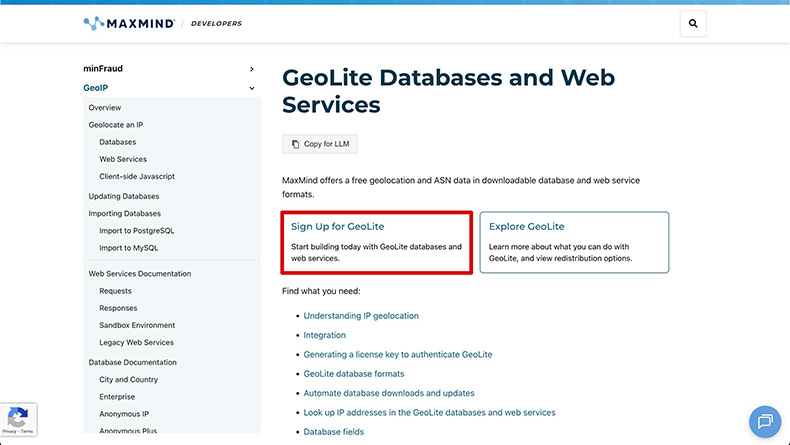The width and height of the screenshot is (790, 445).
Task: Open Importing Databases in the sidebar
Action: click(124, 213)
